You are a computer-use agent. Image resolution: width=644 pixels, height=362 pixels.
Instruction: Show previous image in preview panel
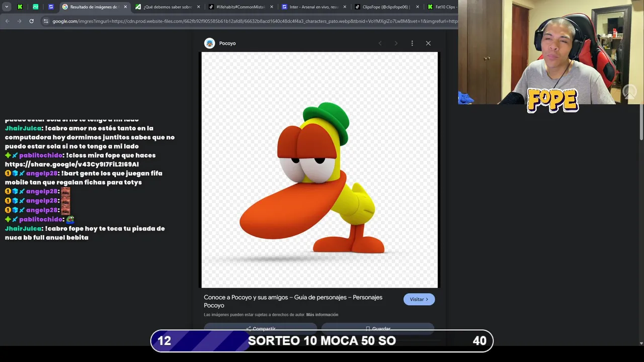(x=380, y=43)
